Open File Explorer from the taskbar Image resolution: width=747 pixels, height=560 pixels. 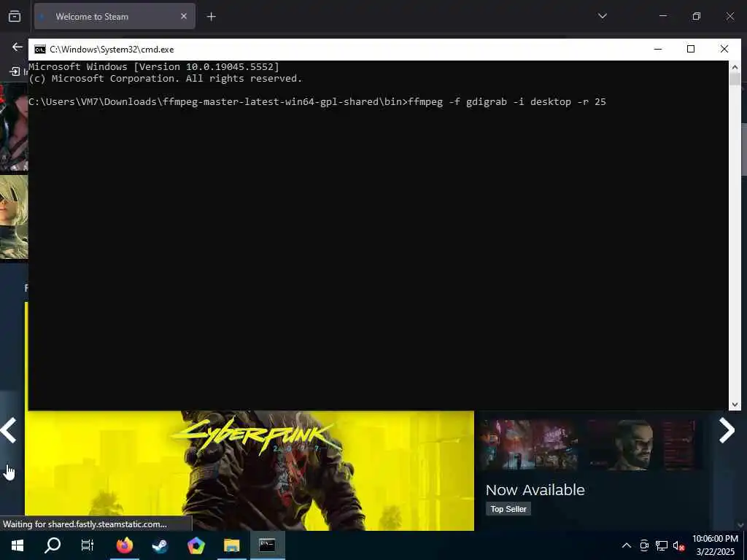[231, 545]
